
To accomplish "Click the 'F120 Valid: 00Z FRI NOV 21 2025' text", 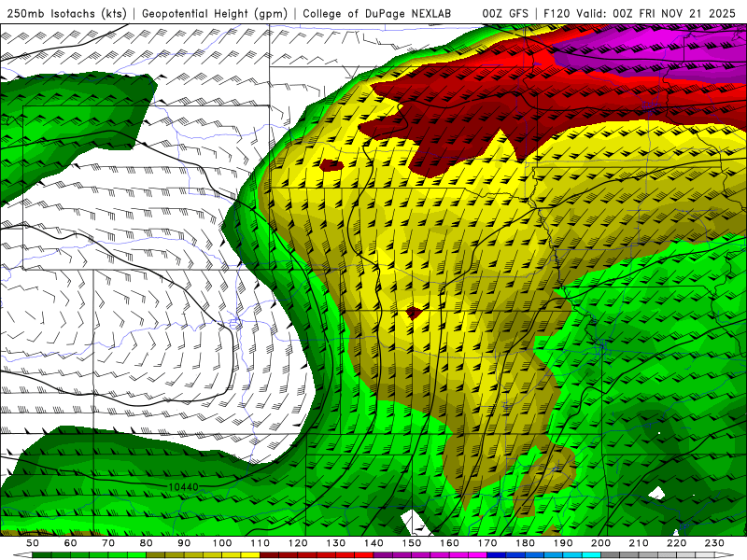I will tap(640, 14).
